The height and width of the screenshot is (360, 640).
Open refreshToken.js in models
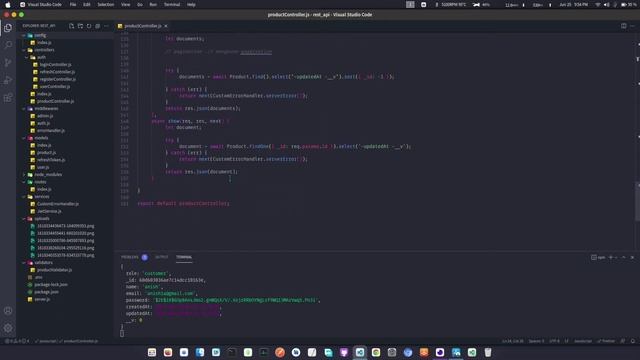(51, 160)
